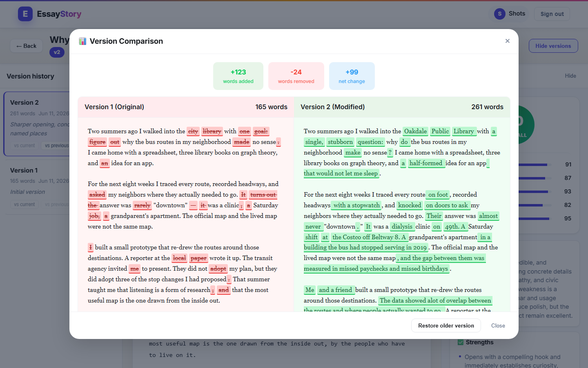Click removed word 'rarely' in Version 1
The height and width of the screenshot is (368, 588).
[142, 205]
